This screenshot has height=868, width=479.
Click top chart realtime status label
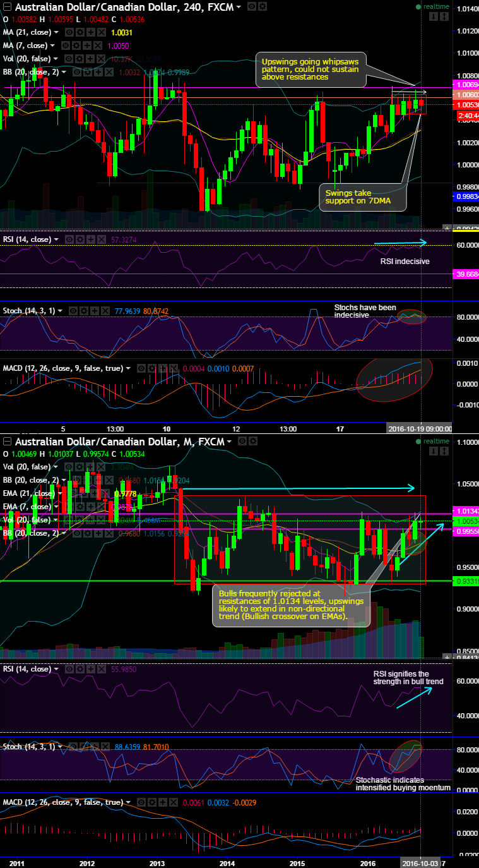432,6
